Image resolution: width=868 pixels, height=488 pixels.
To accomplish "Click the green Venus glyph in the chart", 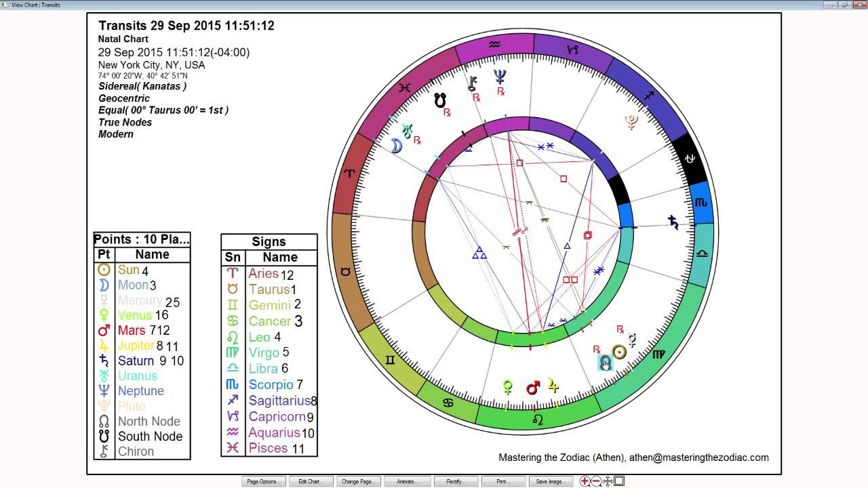I will (x=507, y=388).
